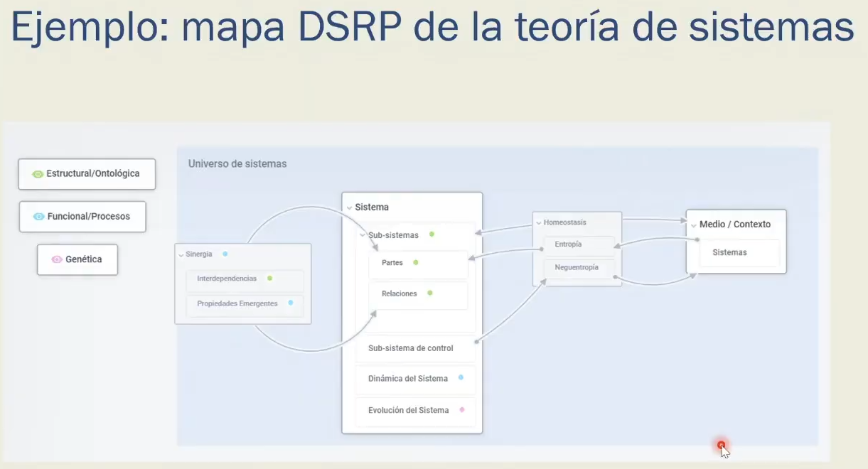The image size is (868, 469).
Task: Select the Genética perspective card
Action: coord(77,259)
